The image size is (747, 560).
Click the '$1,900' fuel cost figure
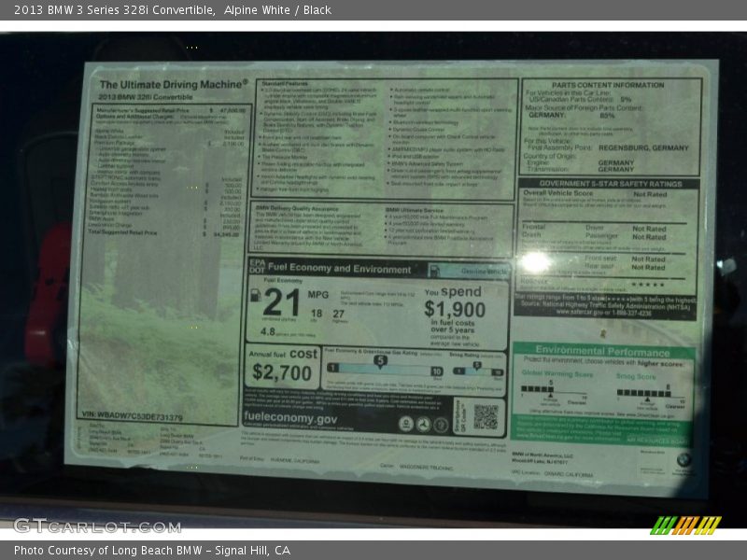pyautogui.click(x=455, y=310)
